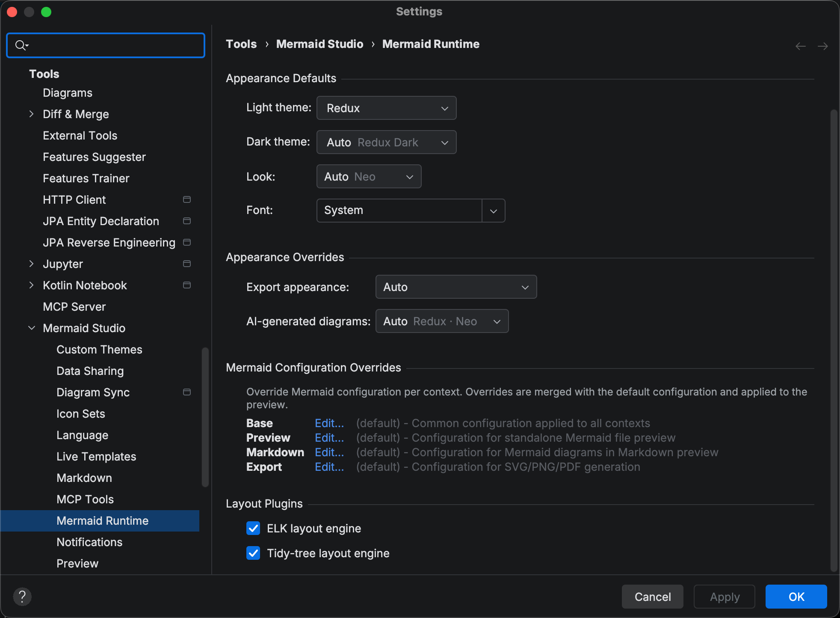Click the Cancel button

(653, 597)
